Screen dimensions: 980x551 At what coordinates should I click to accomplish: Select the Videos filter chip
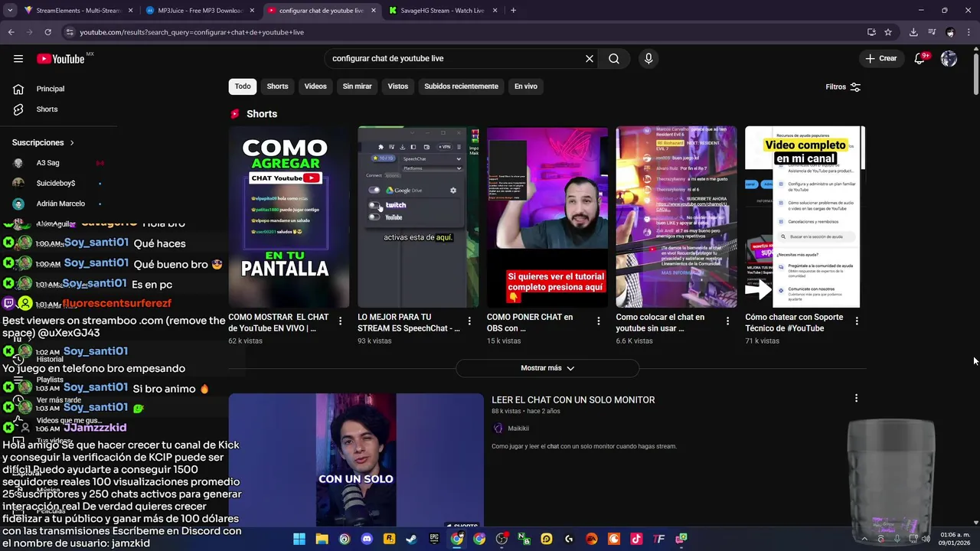point(315,86)
